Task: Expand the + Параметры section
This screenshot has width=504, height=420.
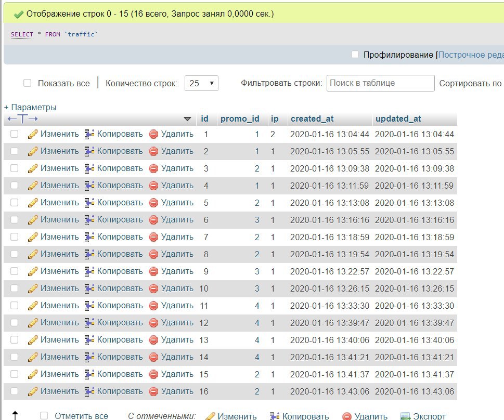Action: tap(30, 107)
